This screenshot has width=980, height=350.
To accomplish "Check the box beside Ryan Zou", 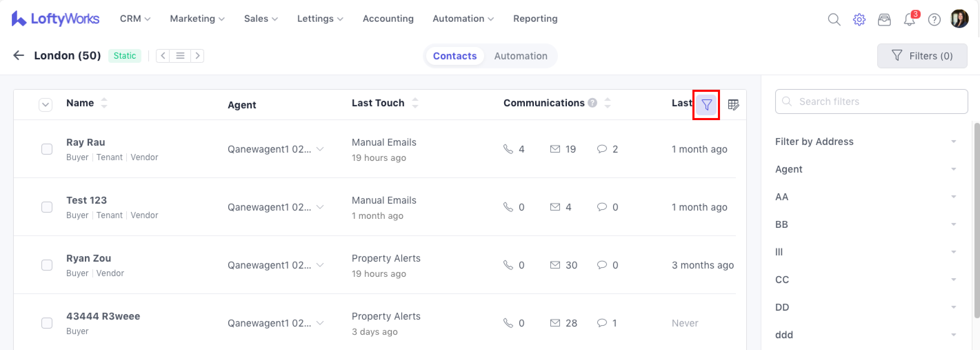I will [47, 265].
